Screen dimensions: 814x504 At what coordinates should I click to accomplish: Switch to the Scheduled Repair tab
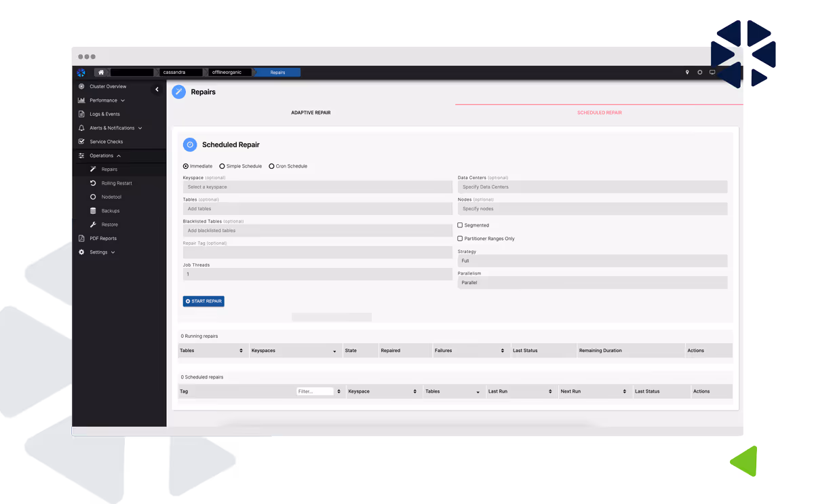pyautogui.click(x=599, y=113)
